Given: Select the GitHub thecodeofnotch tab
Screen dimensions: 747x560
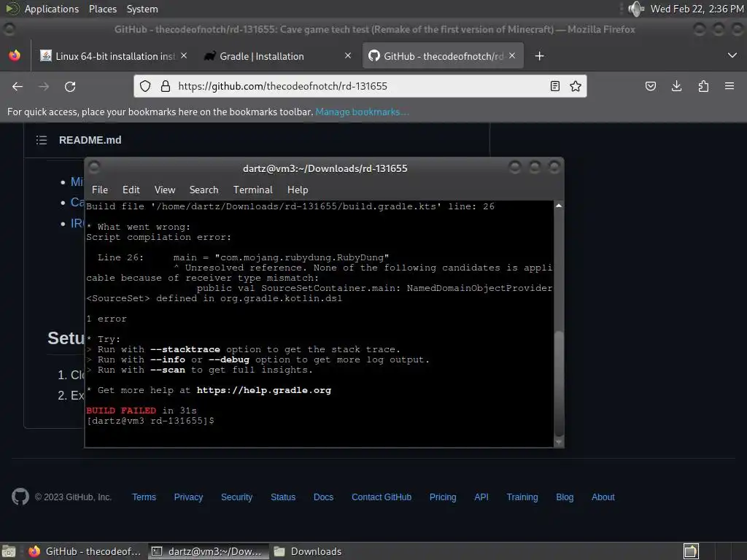Looking at the screenshot, I should point(443,56).
